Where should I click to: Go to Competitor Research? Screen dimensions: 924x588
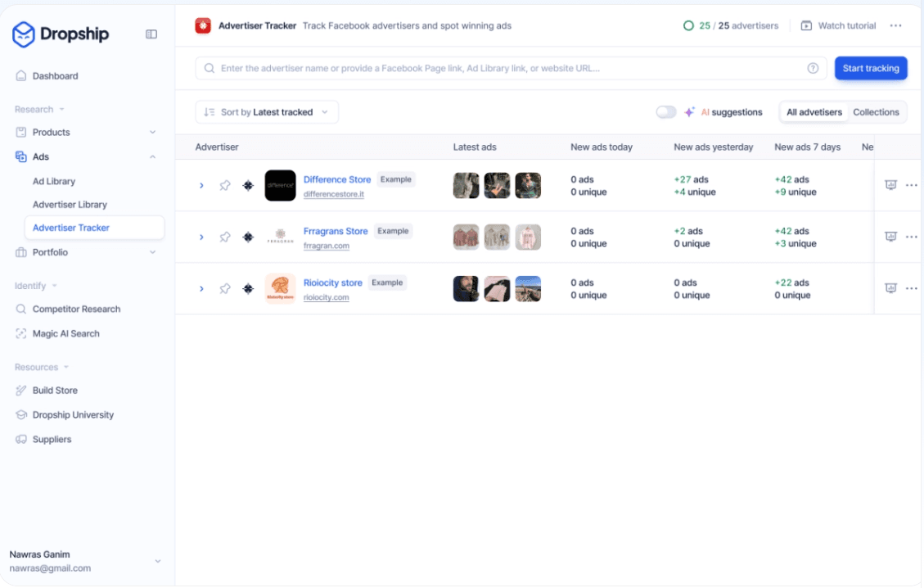coord(76,310)
